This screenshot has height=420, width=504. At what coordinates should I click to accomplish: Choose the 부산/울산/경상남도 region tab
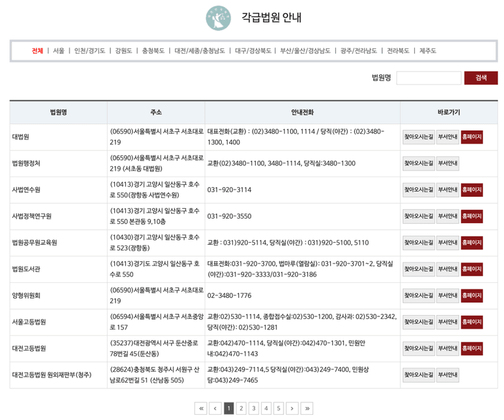click(x=305, y=51)
